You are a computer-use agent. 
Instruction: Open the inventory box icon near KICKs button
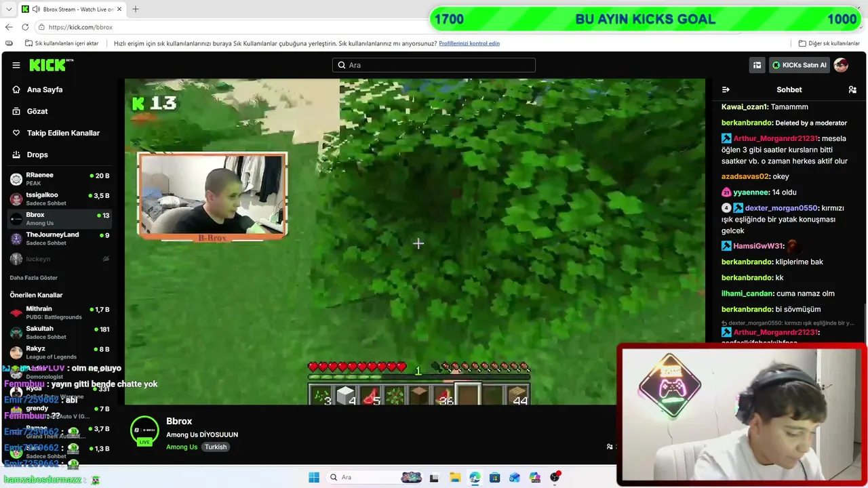757,65
